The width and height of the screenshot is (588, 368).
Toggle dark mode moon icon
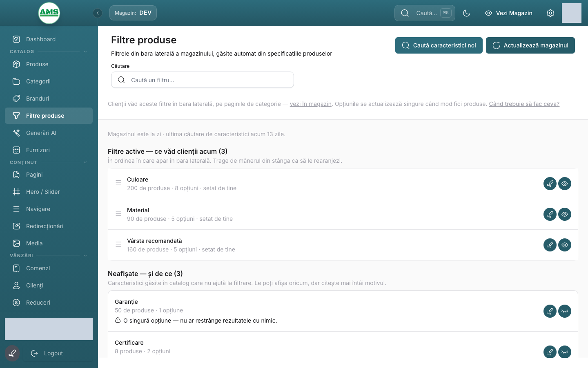tap(467, 13)
